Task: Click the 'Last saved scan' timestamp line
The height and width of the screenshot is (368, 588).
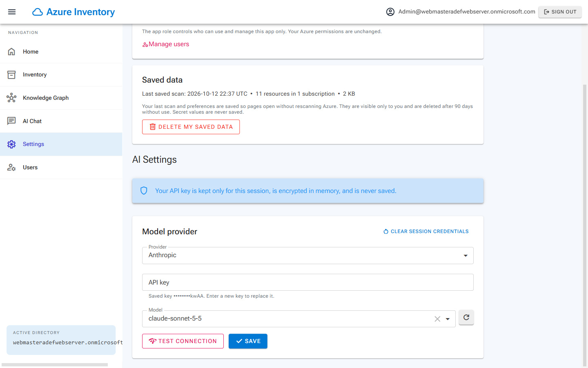Action: [248, 94]
